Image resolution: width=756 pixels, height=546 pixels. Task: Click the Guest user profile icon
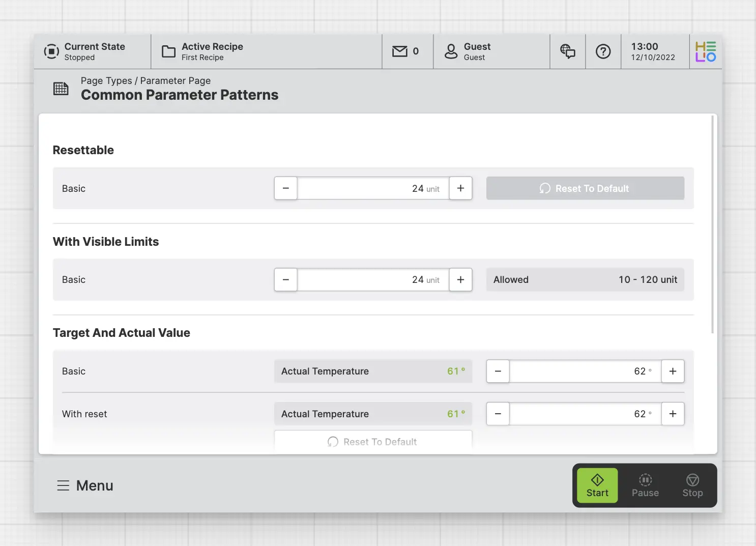click(451, 51)
